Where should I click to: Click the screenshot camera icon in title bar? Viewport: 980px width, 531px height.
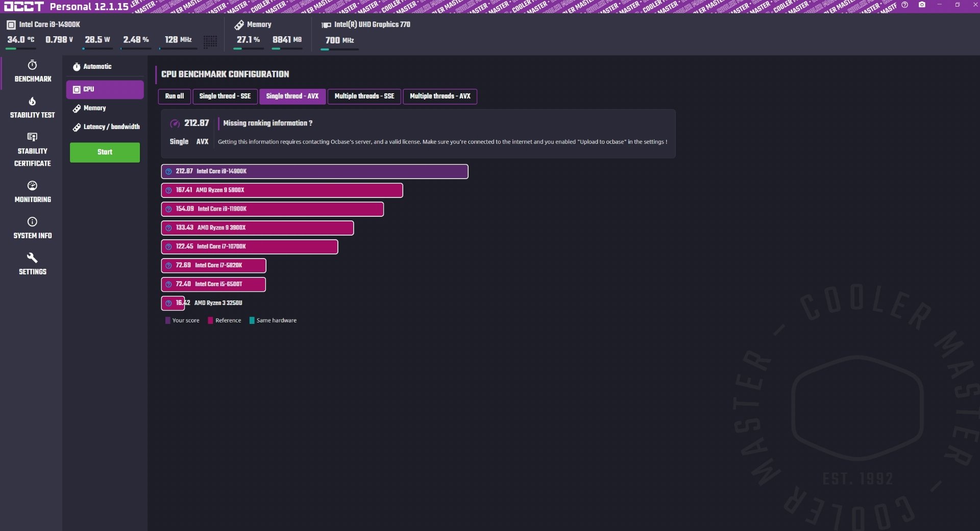(922, 5)
